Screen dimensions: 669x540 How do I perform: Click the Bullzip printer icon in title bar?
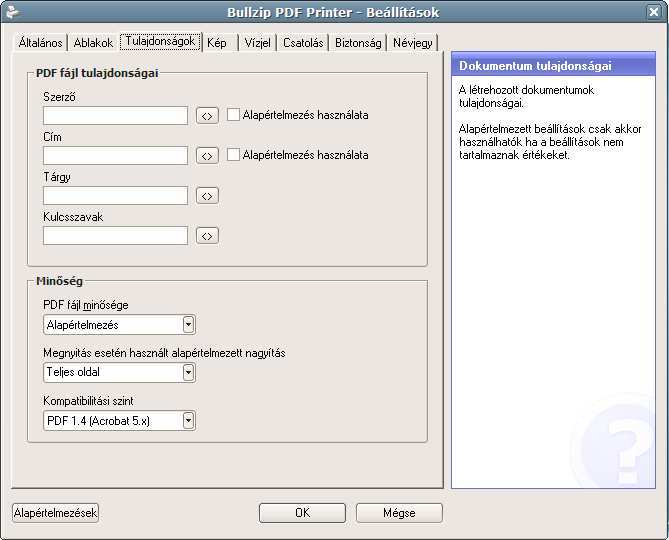click(12, 12)
